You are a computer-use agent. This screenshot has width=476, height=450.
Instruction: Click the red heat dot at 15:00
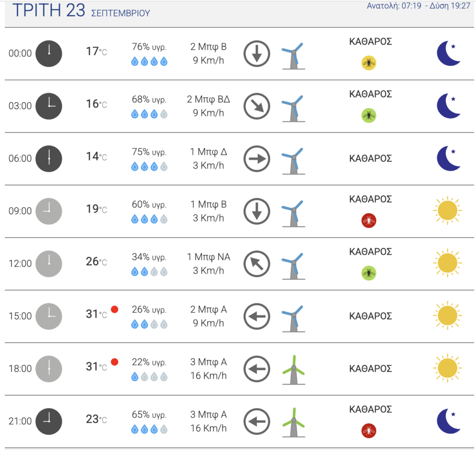(x=114, y=309)
